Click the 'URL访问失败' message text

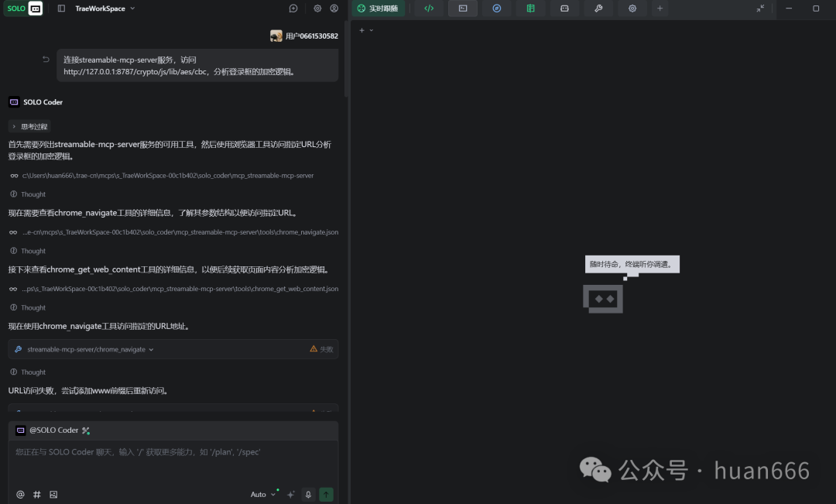pyautogui.click(x=89, y=390)
